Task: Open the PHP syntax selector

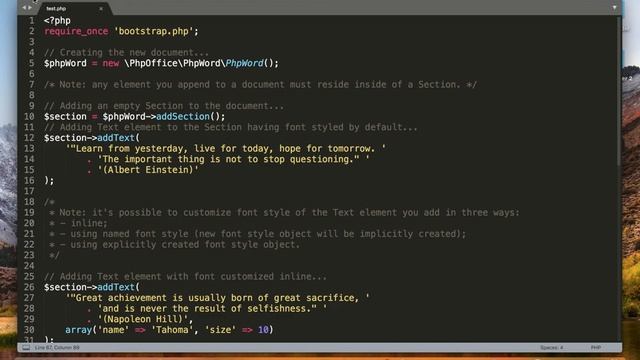Action: 596,348
